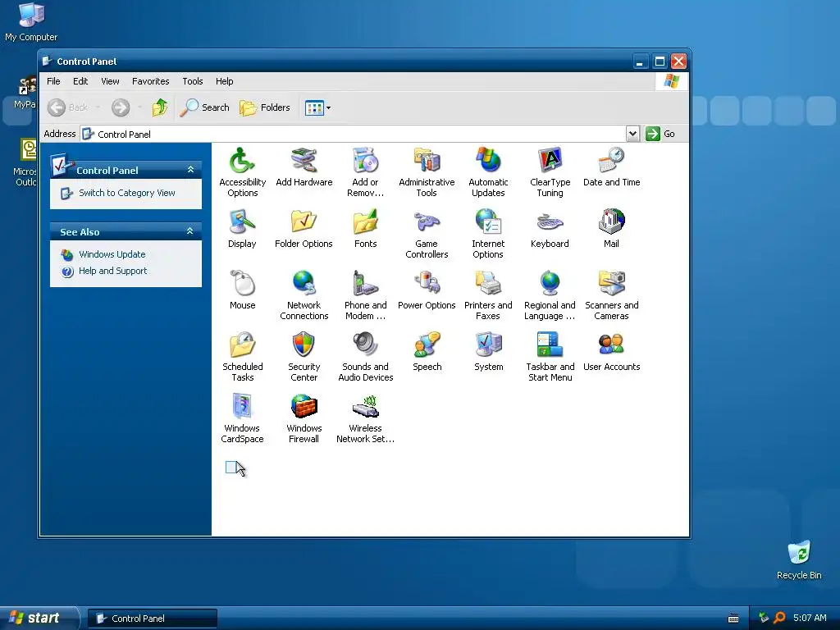Open the Help menu
Screen dimensions: 840x630
click(x=225, y=81)
